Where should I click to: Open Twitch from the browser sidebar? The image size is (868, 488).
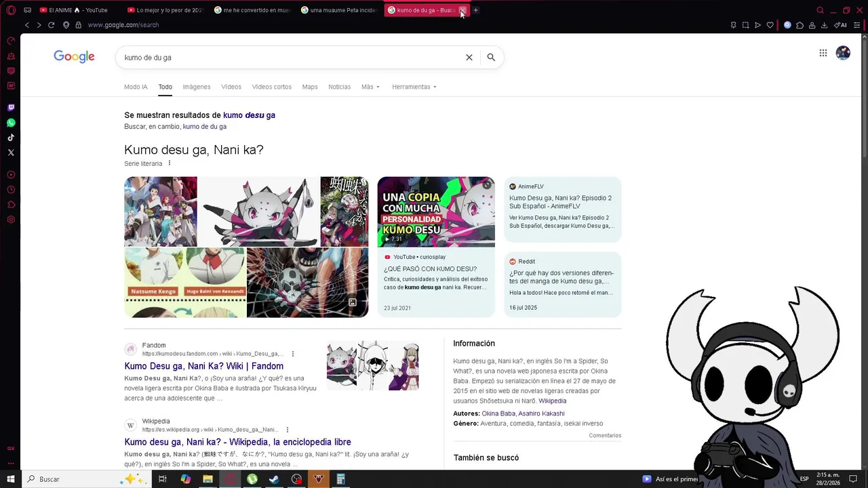[11, 108]
